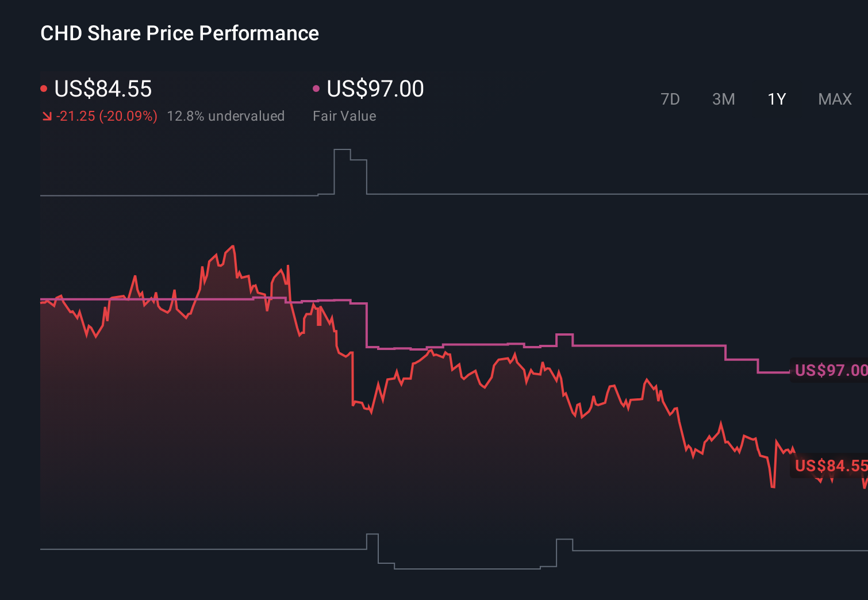Viewport: 868px width, 600px height.
Task: Expand the 12.8% undervalued indicator
Action: click(x=226, y=116)
